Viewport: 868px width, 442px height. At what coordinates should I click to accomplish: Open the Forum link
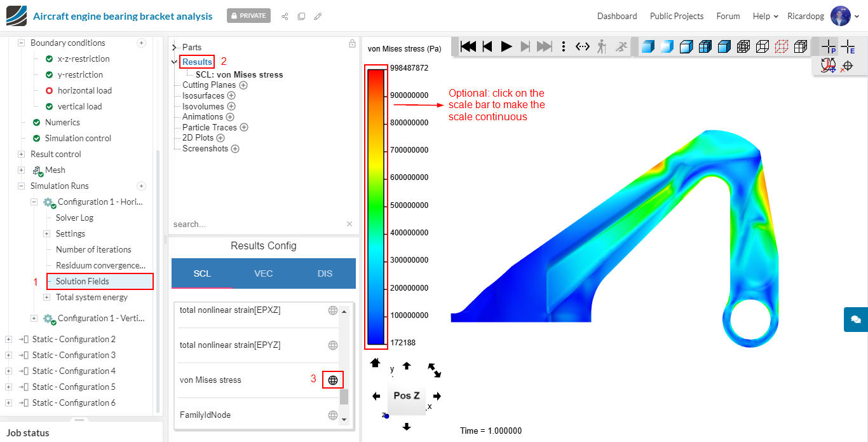click(x=728, y=16)
